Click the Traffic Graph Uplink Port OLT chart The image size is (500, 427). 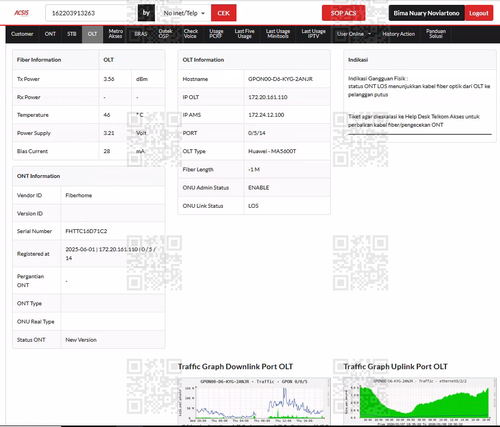420,401
